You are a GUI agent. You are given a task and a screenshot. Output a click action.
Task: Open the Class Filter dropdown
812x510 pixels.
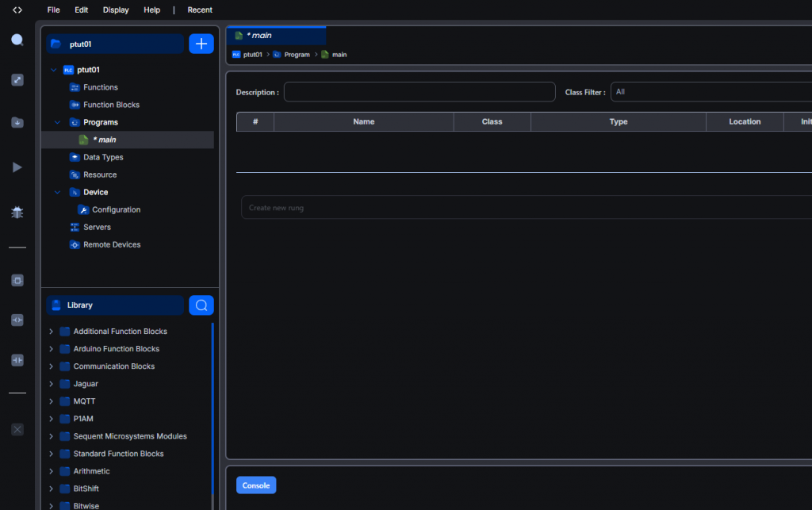(x=710, y=92)
